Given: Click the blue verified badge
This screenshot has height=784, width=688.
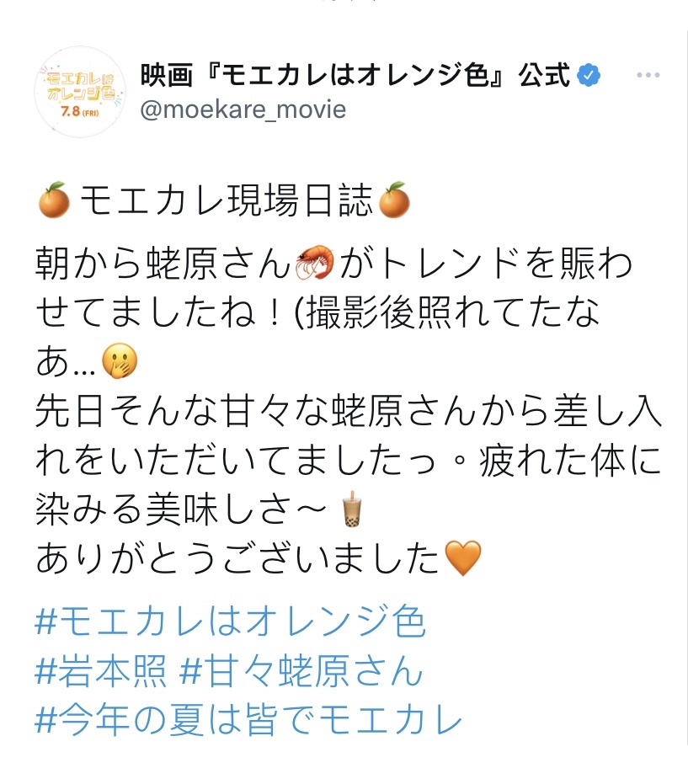Looking at the screenshot, I should point(589,76).
